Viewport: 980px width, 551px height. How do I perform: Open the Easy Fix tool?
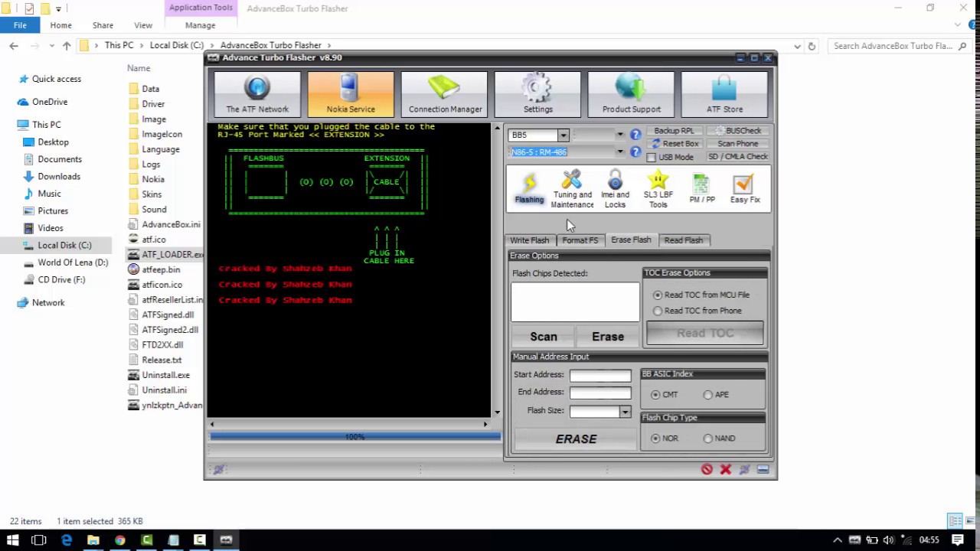pos(744,188)
